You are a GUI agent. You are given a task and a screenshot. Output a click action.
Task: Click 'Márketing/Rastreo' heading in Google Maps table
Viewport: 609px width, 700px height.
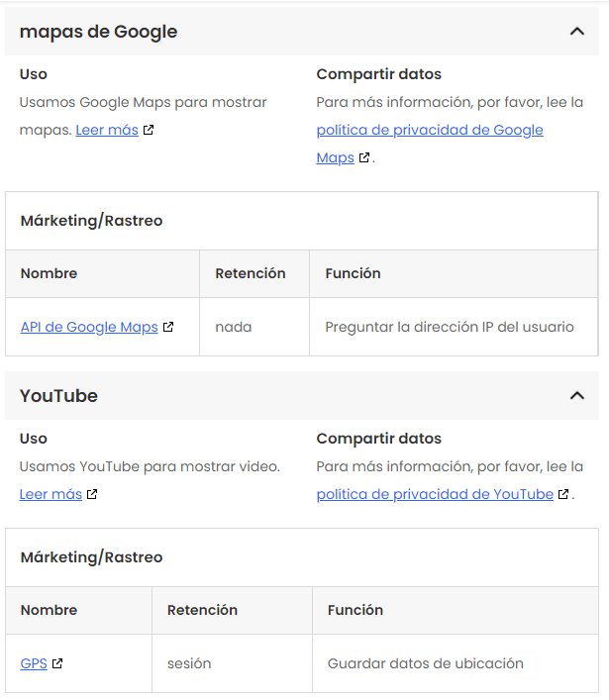(92, 221)
